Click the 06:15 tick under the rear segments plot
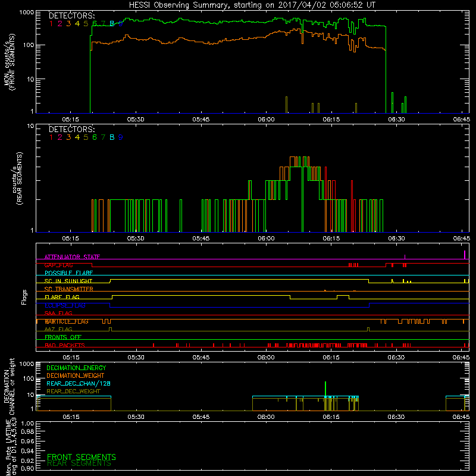Image resolution: width=476 pixels, height=476 pixels. coord(331,239)
